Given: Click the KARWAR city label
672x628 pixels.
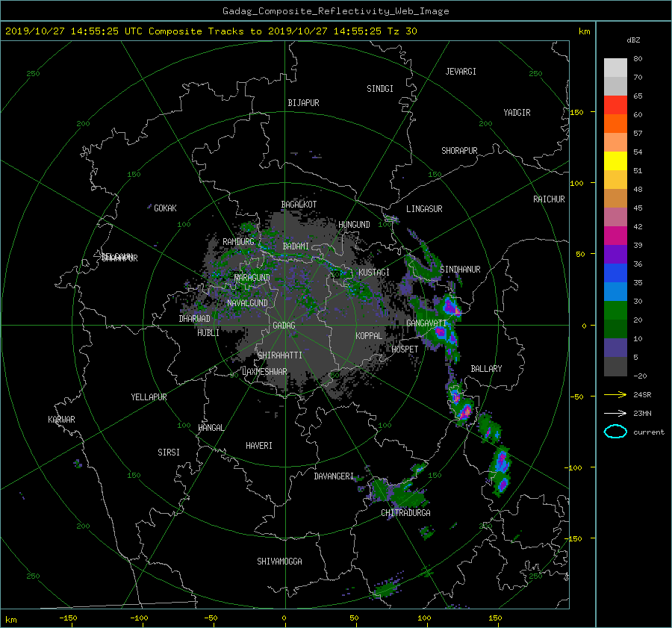Looking at the screenshot, I should pyautogui.click(x=61, y=420).
